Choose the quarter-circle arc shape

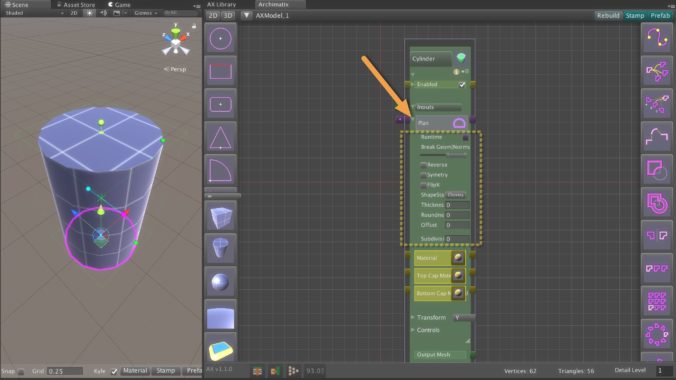[220, 170]
